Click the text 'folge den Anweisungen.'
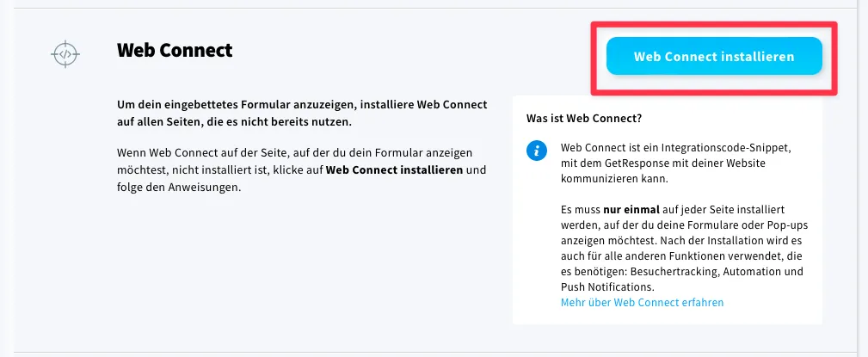This screenshot has height=357, width=868. coord(180,187)
